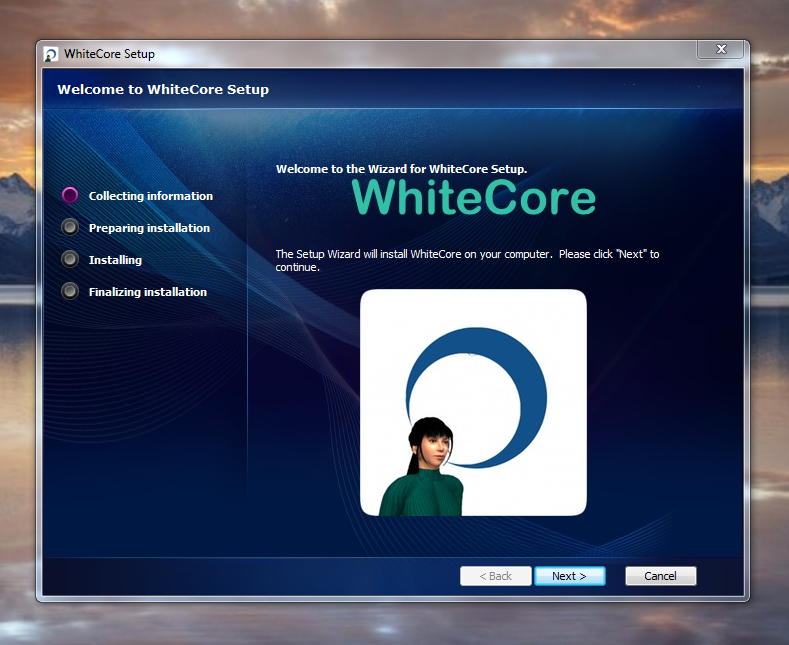Click the 'Finalizing installation' step label
Screen dimensions: 789x645
pos(148,292)
